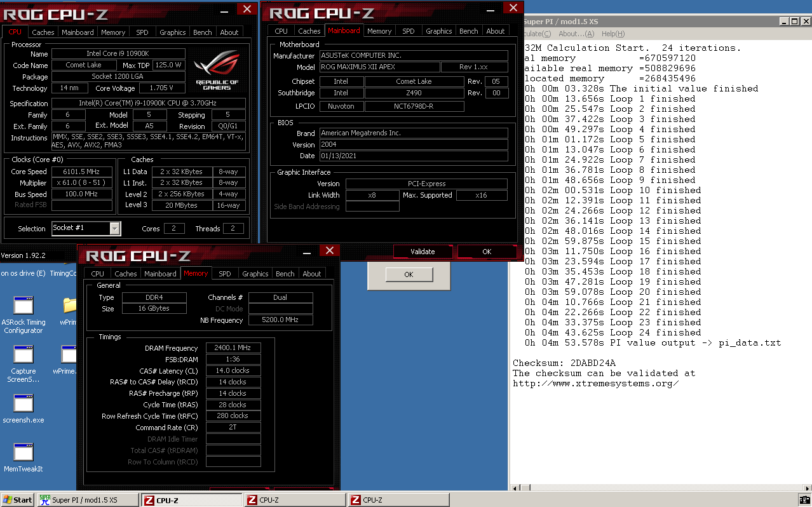The height and width of the screenshot is (507, 812).
Task: Open ASRock Timing Configurator desktop icon
Action: [24, 315]
